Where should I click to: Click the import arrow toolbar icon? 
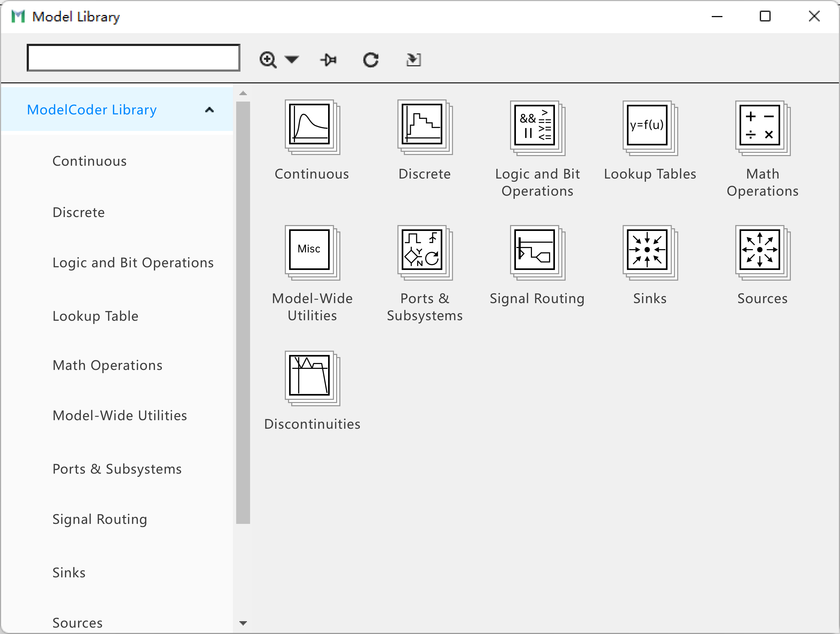tap(414, 60)
